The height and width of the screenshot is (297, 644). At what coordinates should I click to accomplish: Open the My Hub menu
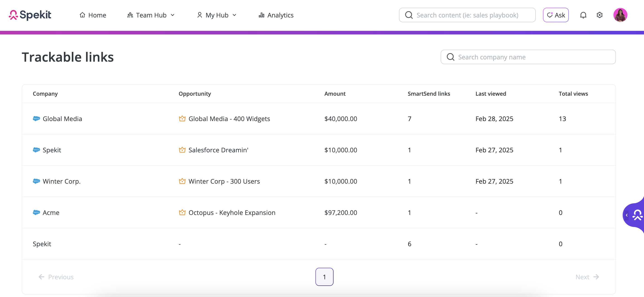click(x=216, y=15)
